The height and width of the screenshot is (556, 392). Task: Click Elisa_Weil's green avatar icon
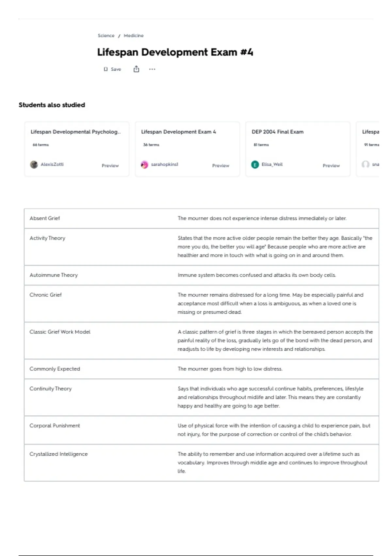click(255, 165)
